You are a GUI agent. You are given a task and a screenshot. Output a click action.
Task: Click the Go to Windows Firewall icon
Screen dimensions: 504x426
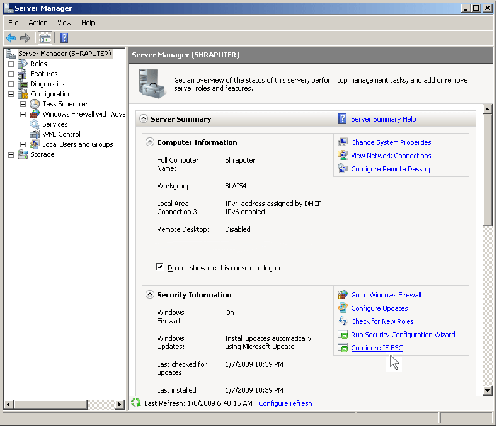[343, 294]
